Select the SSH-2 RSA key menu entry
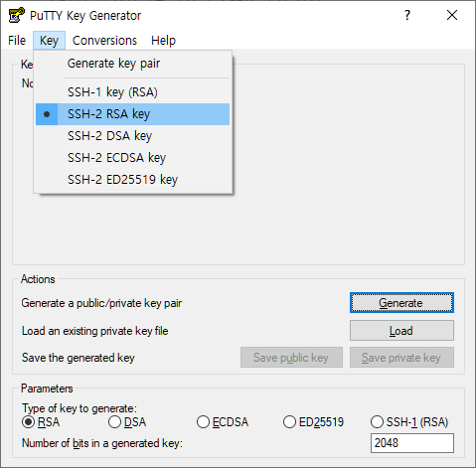This screenshot has height=468, width=476. 132,114
